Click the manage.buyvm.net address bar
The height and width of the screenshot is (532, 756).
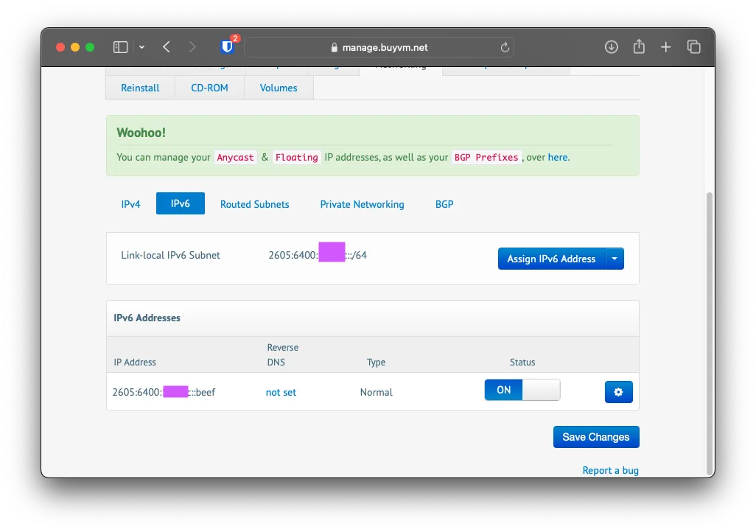pyautogui.click(x=379, y=47)
